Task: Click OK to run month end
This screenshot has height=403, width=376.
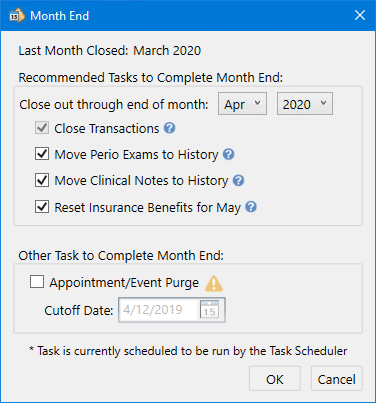Action: 275,379
